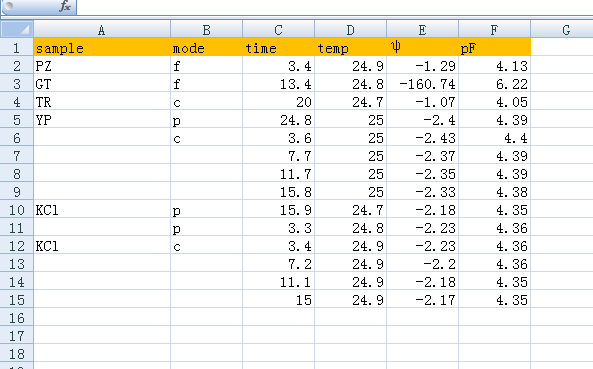This screenshot has width=593, height=369.
Task: Click the time value 15.8 cell
Action: (x=278, y=192)
